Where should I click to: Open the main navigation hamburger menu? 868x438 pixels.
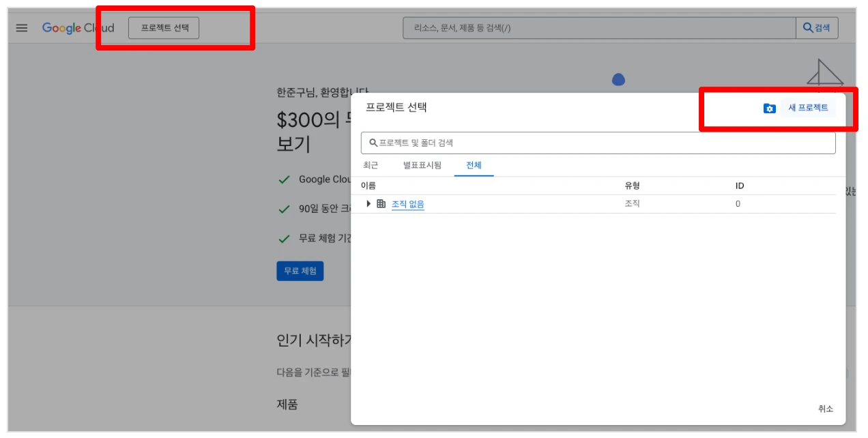[x=22, y=28]
